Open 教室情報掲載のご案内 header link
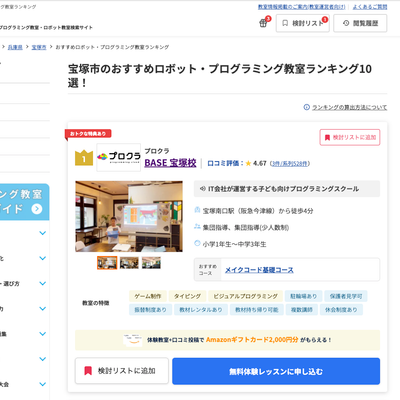 pyautogui.click(x=302, y=7)
